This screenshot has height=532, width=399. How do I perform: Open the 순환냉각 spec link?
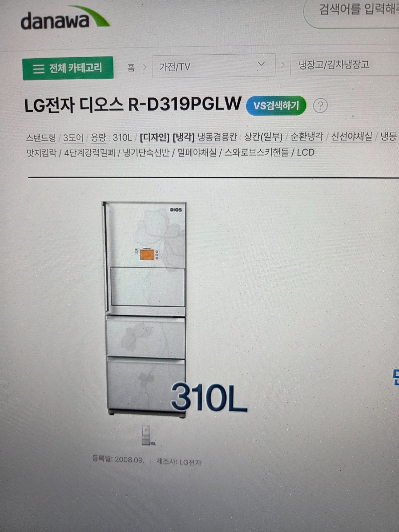tap(307, 137)
